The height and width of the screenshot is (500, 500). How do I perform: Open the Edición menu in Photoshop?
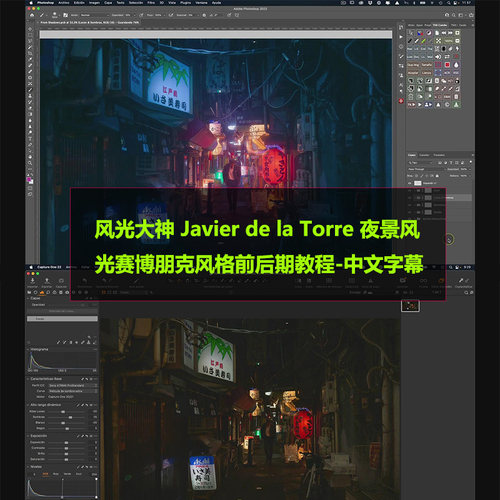[x=79, y=3]
